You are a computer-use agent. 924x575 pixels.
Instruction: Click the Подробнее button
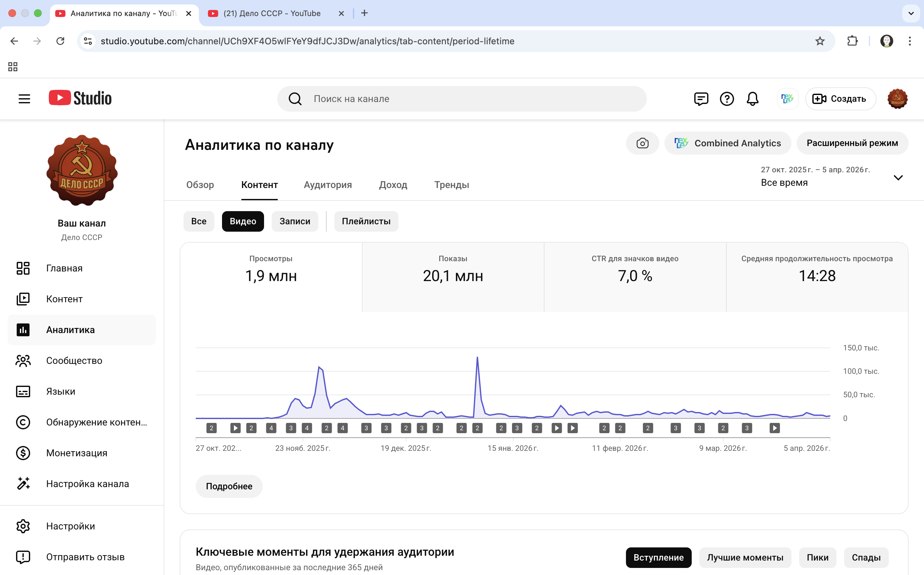tap(229, 486)
